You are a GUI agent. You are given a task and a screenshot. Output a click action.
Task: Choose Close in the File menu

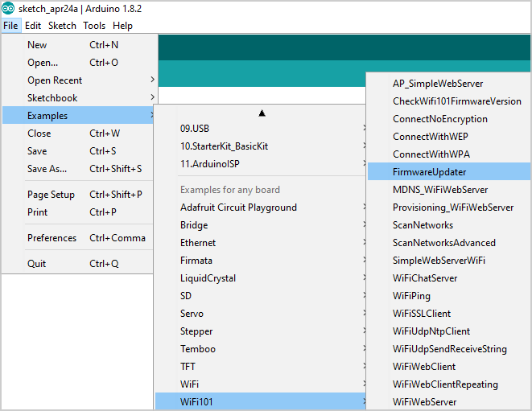pos(79,134)
